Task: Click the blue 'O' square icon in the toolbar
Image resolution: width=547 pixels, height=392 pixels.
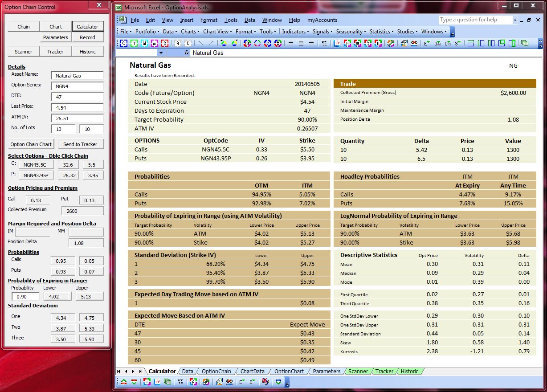Action: pos(124,43)
